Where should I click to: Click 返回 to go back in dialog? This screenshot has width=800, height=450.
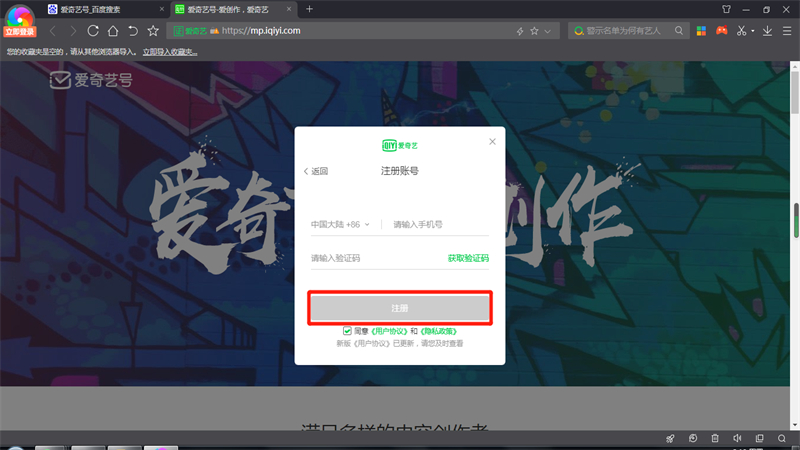point(316,171)
